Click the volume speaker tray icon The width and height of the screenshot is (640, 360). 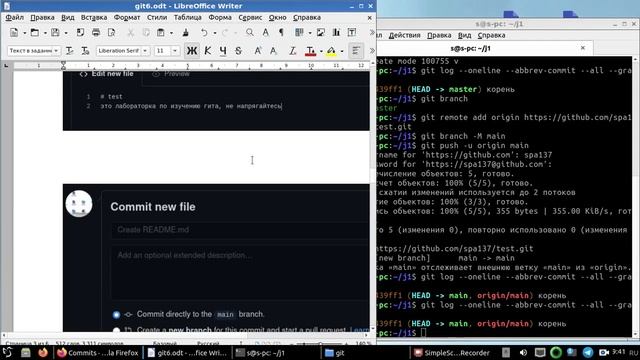coord(523,353)
